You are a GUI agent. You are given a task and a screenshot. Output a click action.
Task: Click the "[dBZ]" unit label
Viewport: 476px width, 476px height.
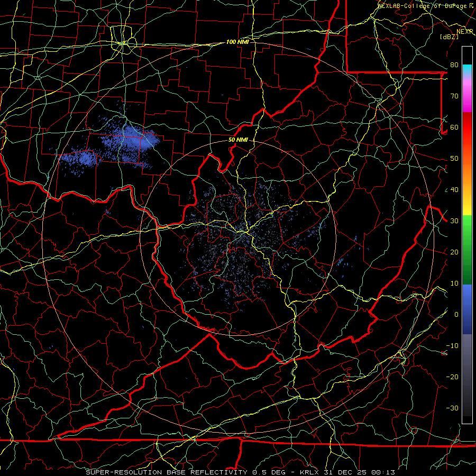coord(449,36)
